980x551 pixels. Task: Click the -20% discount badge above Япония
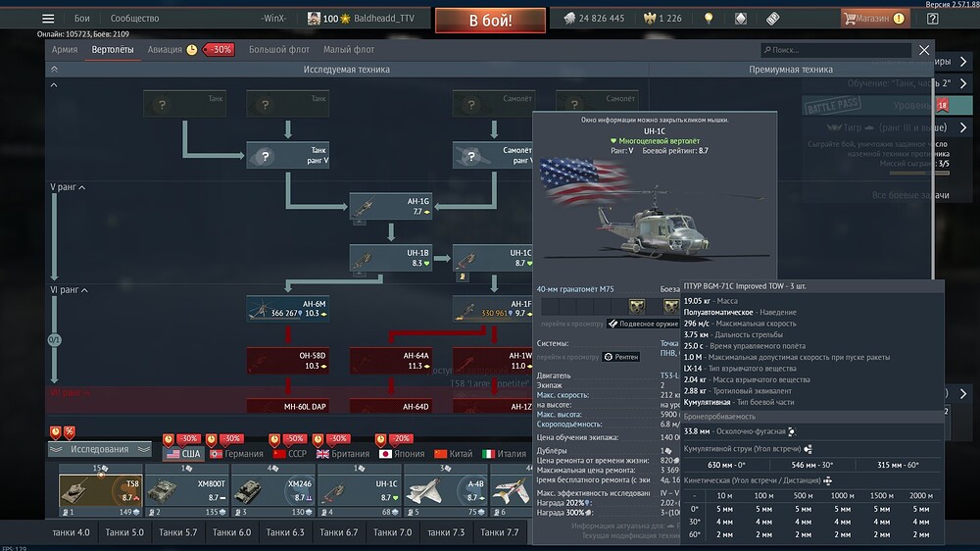tap(401, 438)
